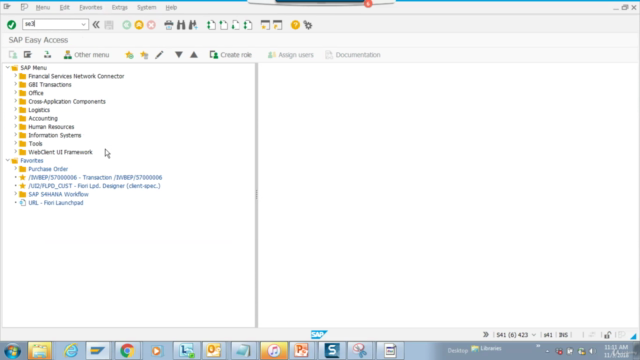Expand the Logistics folder
This screenshot has width=640, height=360.
[x=16, y=110]
